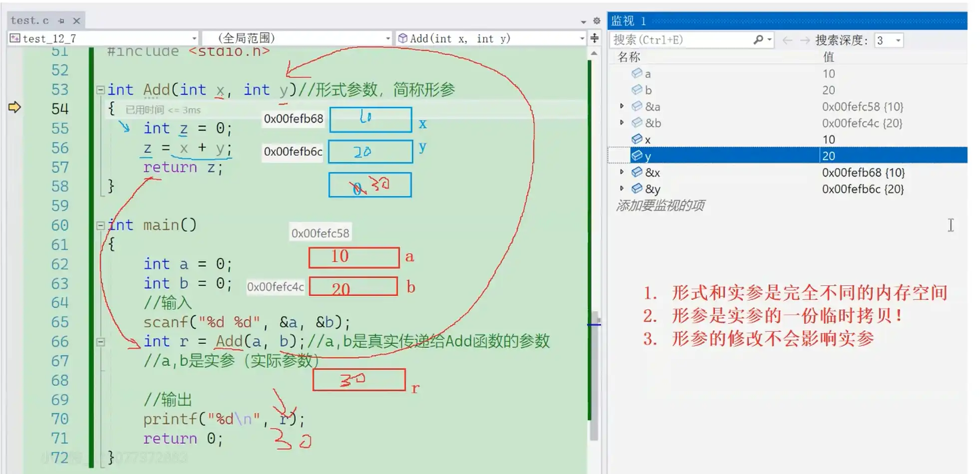The image size is (980, 474).
Task: Click the 值 column header
Action: [828, 57]
